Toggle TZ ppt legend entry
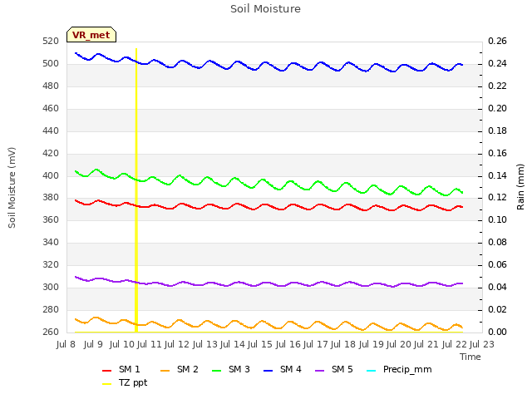 [x=125, y=382]
